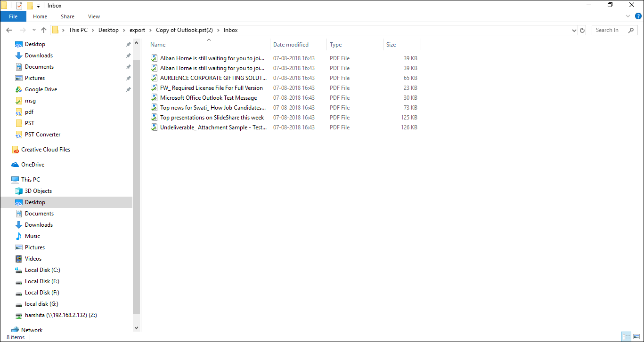Viewport: 644px width, 342px height.
Task: Open the address bar history dropdown
Action: tap(574, 30)
